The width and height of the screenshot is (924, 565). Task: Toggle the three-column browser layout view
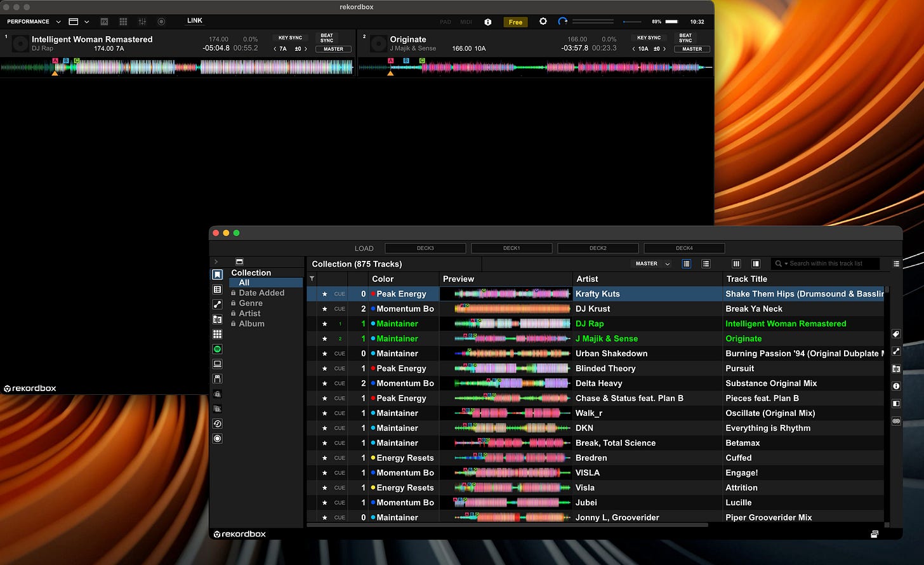click(736, 263)
